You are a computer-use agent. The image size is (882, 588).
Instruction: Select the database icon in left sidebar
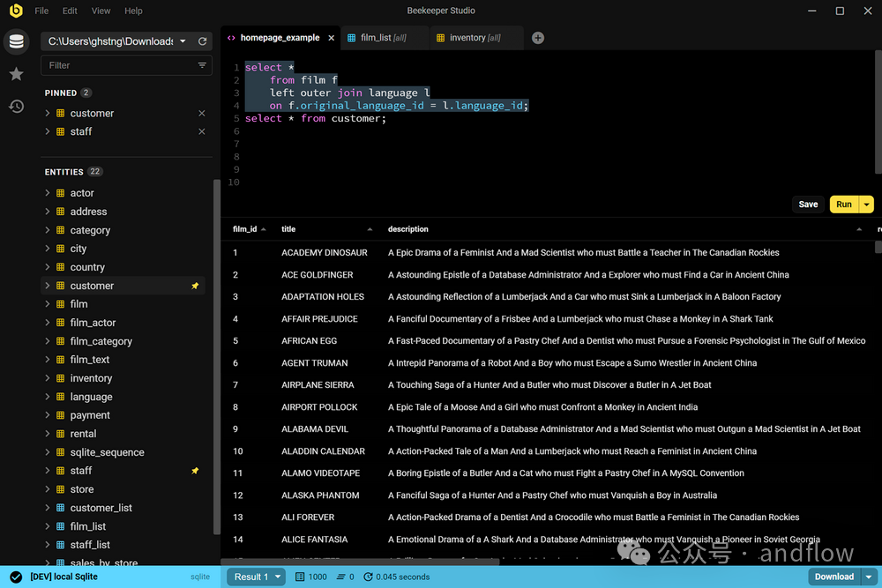(x=16, y=41)
